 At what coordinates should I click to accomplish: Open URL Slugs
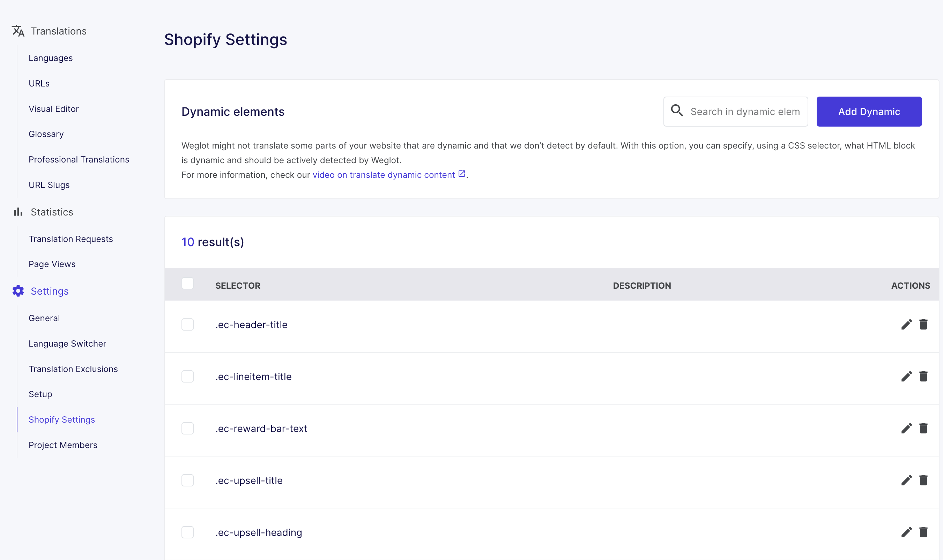(x=49, y=185)
